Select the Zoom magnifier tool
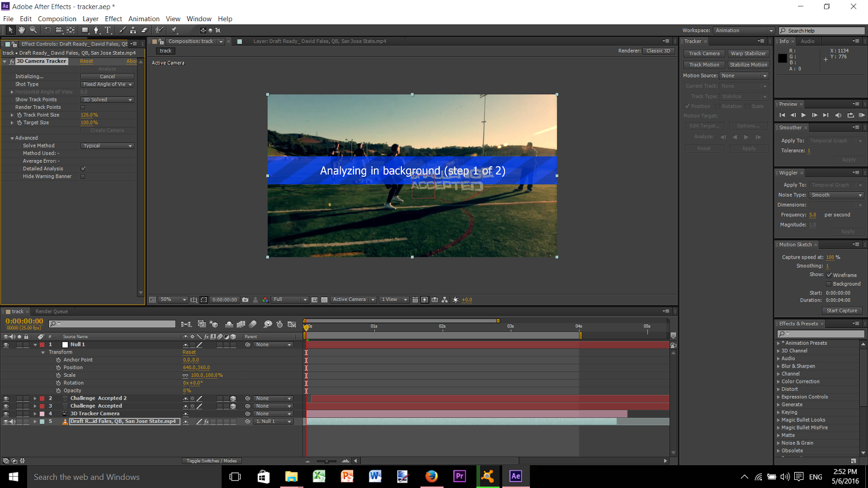Viewport: 868px width, 488px height. point(34,30)
